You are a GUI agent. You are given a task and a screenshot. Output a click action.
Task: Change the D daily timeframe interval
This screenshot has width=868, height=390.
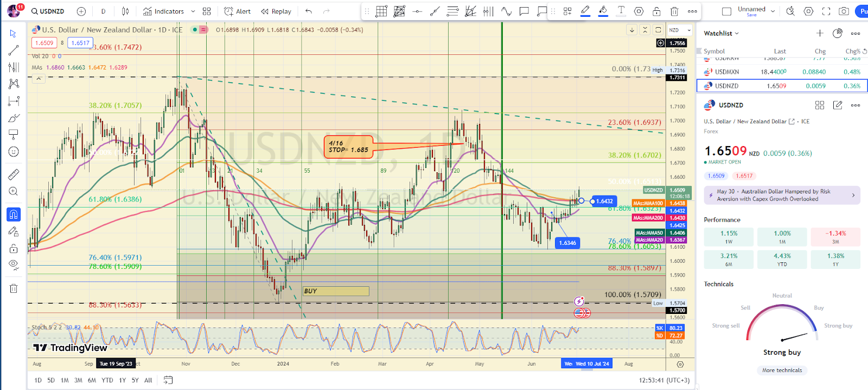[103, 11]
